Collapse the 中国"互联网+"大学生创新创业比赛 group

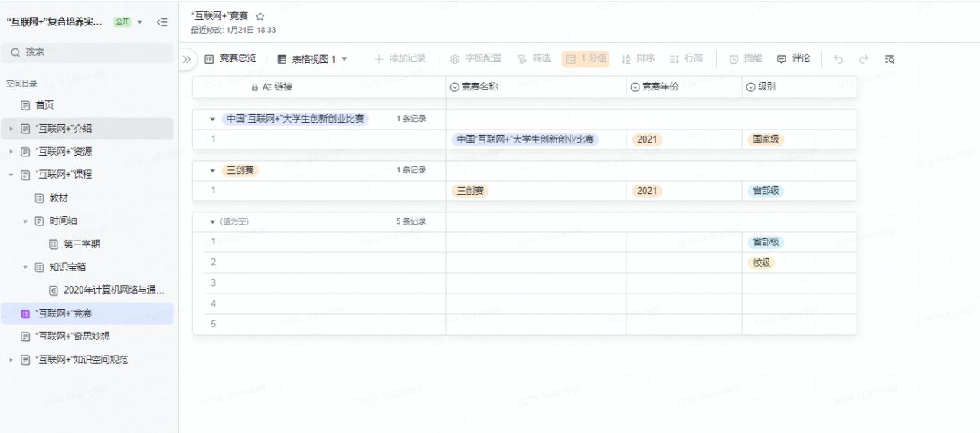tap(213, 119)
